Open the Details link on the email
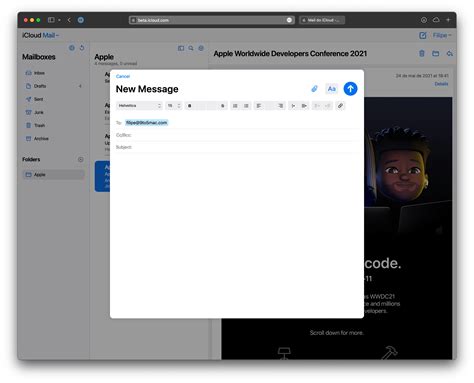Viewport: 474px width, 383px height. coord(441,84)
